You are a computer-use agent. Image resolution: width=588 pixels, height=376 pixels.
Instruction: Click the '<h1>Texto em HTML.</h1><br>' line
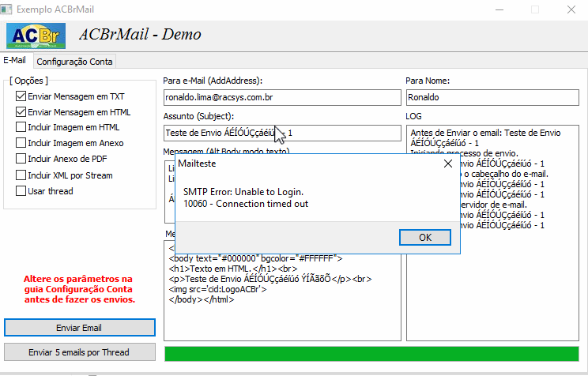[233, 269]
